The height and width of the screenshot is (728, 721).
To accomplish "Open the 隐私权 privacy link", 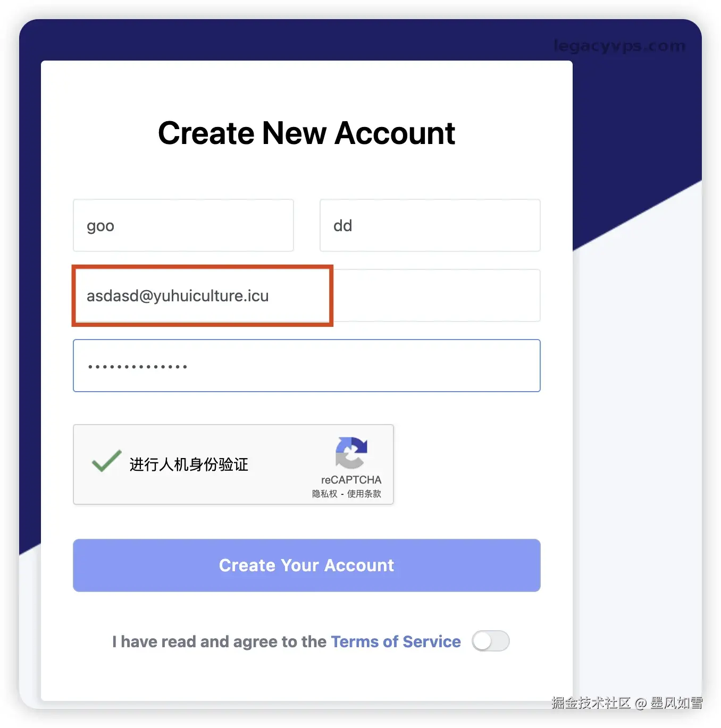I will (x=325, y=494).
